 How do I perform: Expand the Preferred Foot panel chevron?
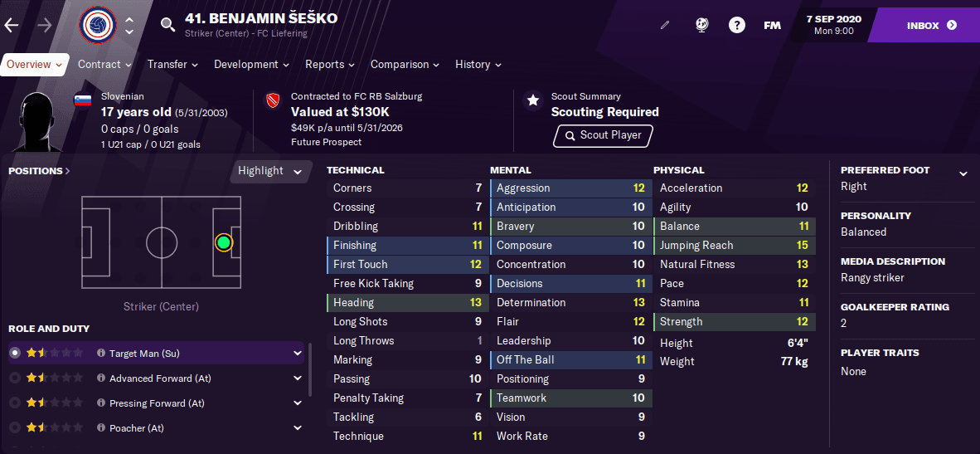(x=963, y=173)
